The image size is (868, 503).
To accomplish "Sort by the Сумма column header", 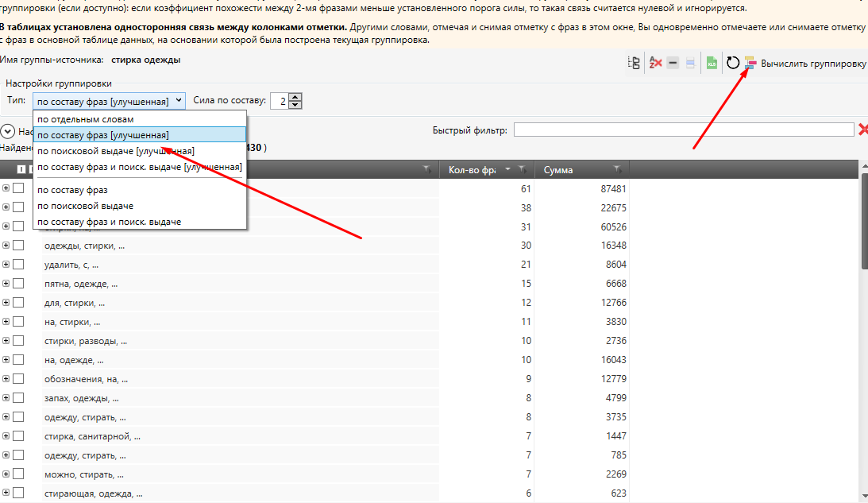I will click(558, 170).
